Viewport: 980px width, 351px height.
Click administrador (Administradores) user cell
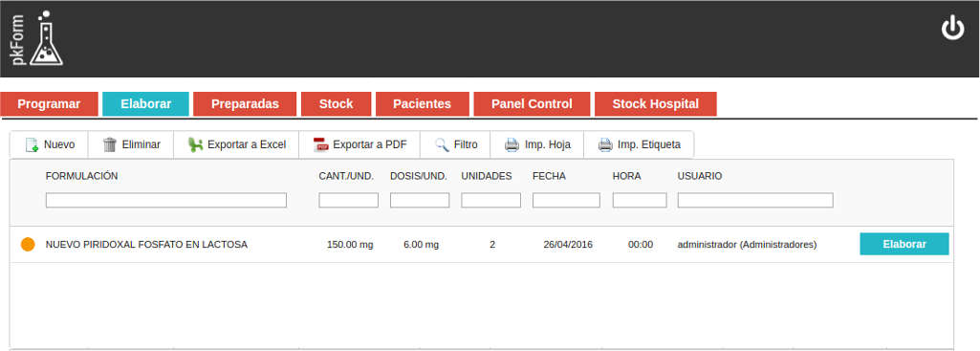(748, 245)
